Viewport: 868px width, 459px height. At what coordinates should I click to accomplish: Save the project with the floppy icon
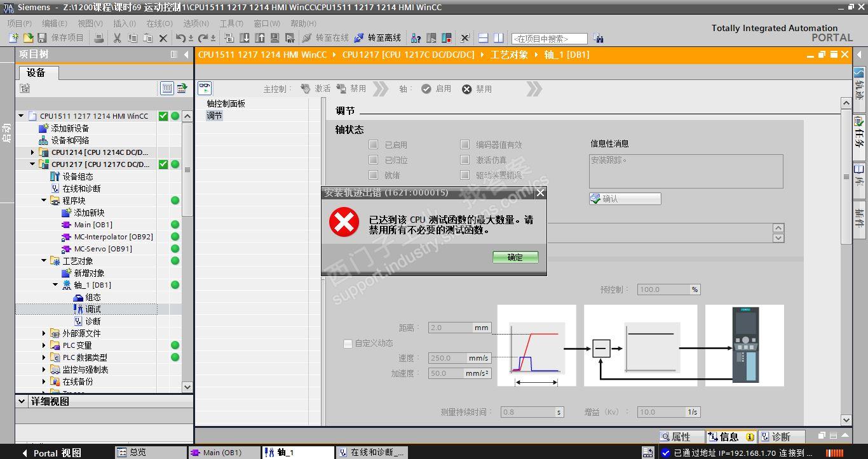(x=42, y=38)
